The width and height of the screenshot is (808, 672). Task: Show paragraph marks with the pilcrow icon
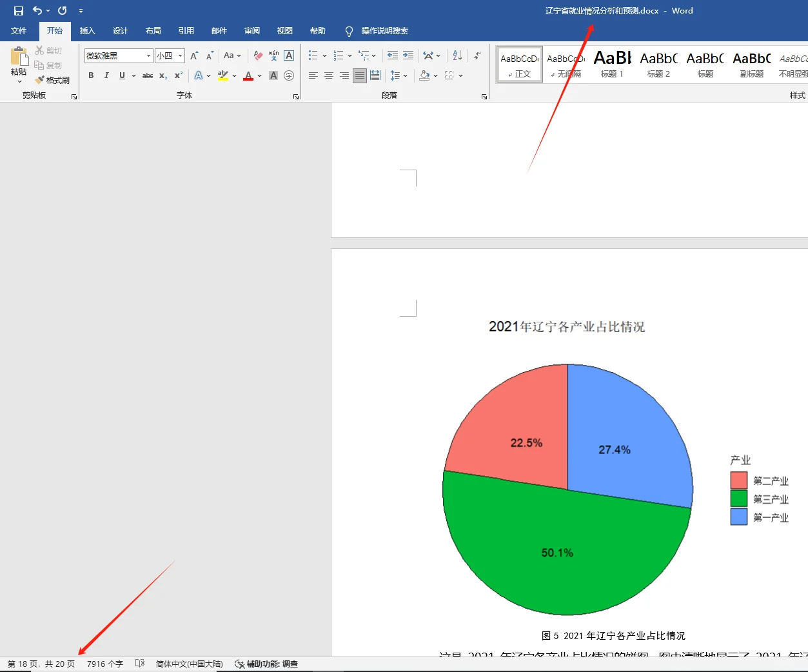pyautogui.click(x=476, y=55)
